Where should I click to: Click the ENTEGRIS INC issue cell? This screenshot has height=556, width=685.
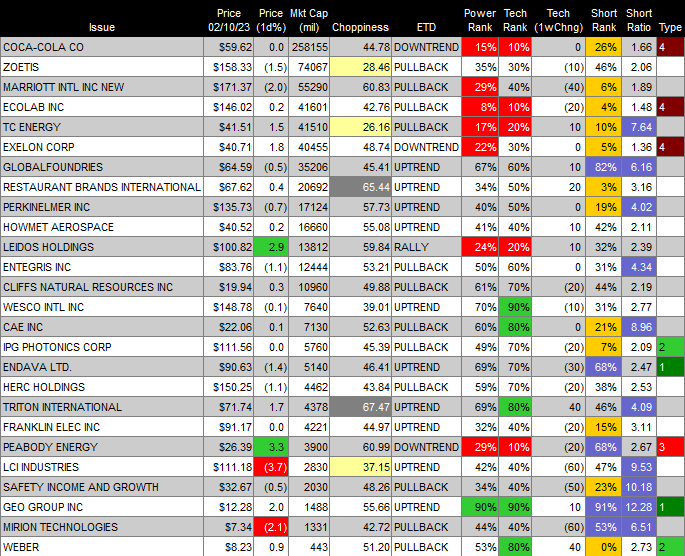102,267
